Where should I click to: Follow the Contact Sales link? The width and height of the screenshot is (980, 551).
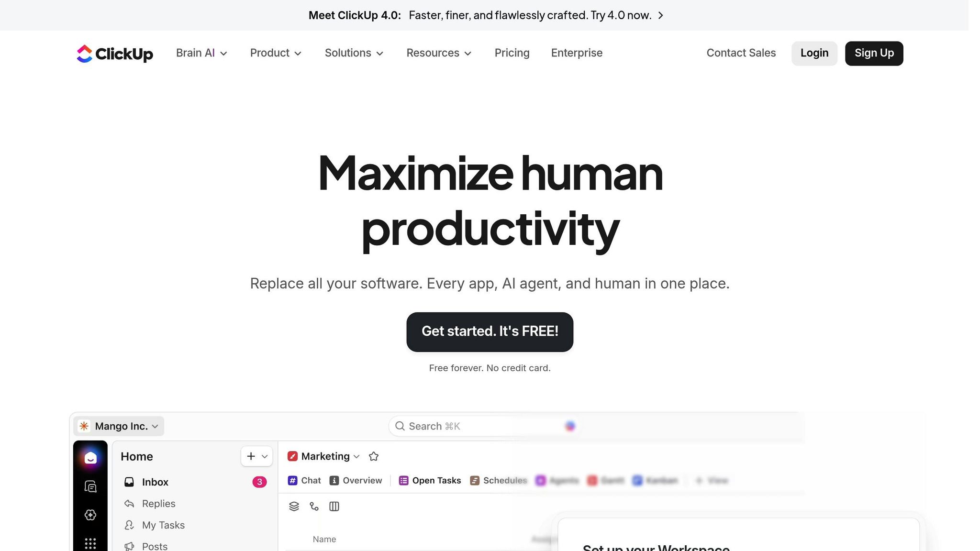[x=741, y=53]
